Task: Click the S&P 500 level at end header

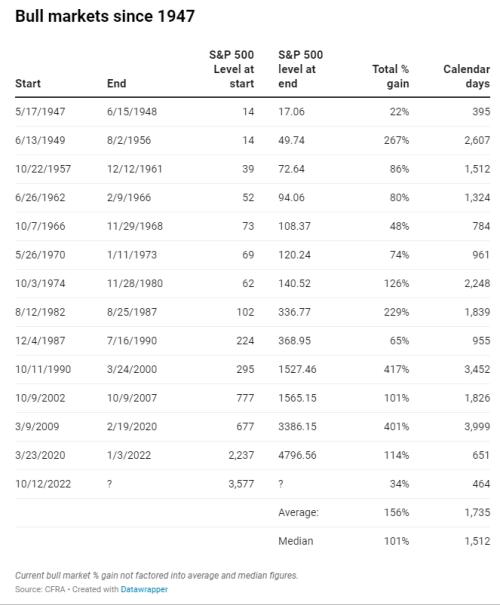Action: [x=301, y=69]
